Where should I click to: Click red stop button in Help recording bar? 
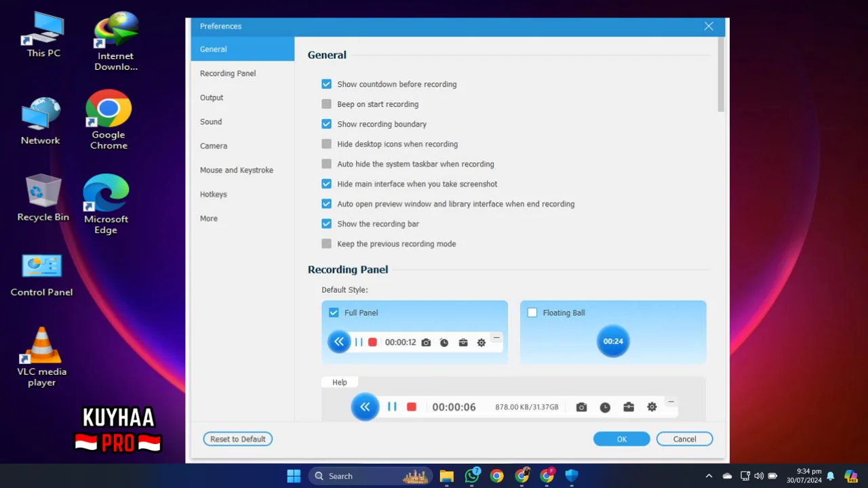[x=412, y=407]
